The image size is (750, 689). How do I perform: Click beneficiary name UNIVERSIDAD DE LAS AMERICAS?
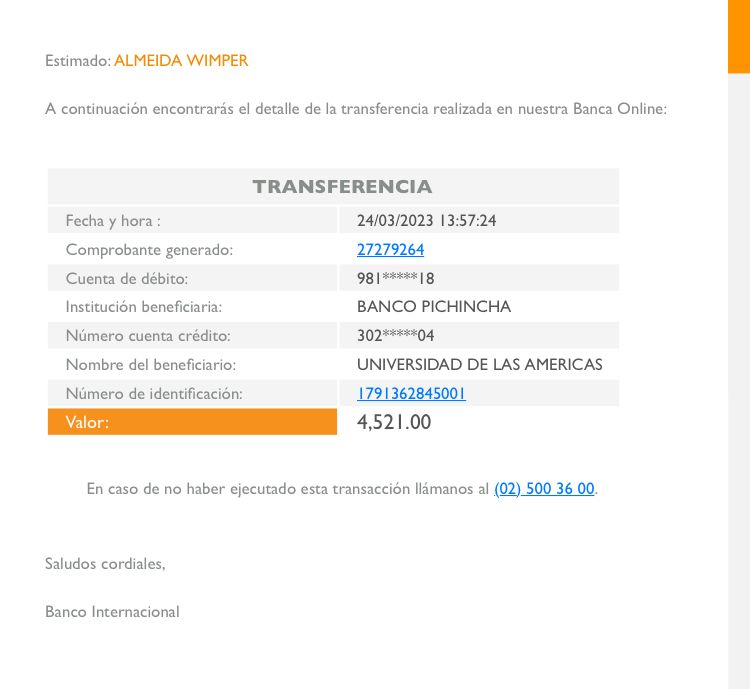tap(479, 364)
